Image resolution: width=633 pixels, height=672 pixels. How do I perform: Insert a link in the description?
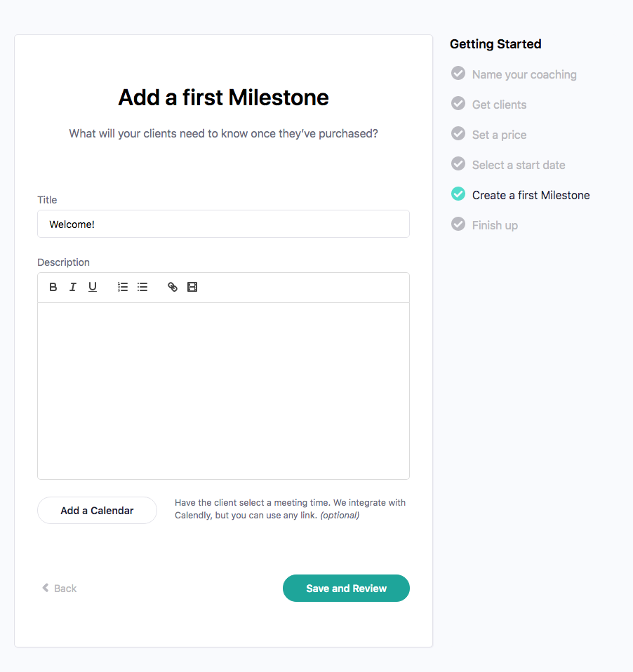point(173,287)
